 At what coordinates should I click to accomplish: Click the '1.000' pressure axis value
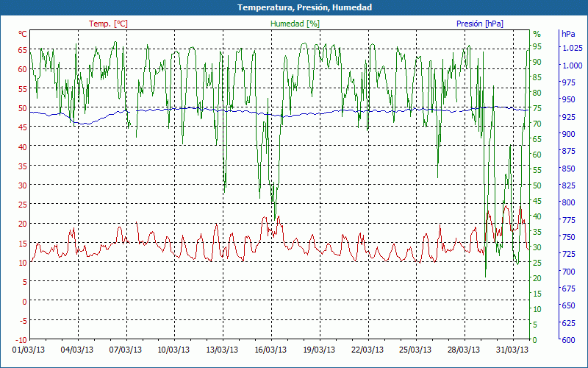click(x=573, y=66)
